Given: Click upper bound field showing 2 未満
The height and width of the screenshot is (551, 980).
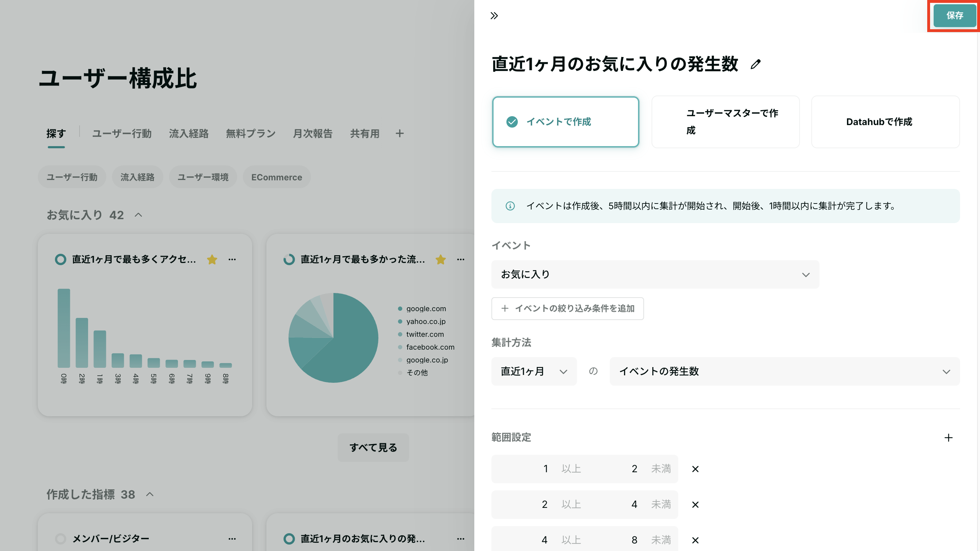Looking at the screenshot, I should 632,469.
